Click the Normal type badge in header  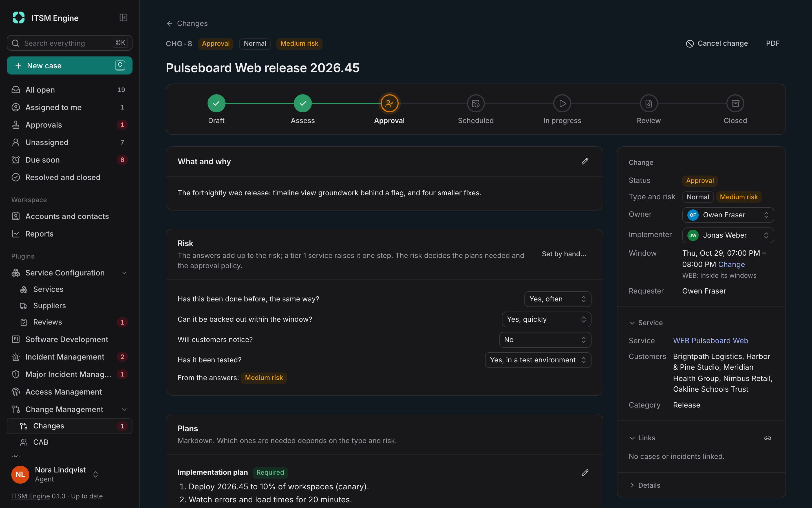[x=255, y=44]
